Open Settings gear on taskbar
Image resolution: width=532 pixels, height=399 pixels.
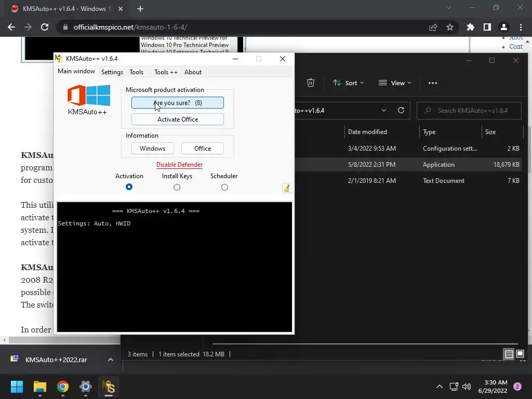click(86, 387)
